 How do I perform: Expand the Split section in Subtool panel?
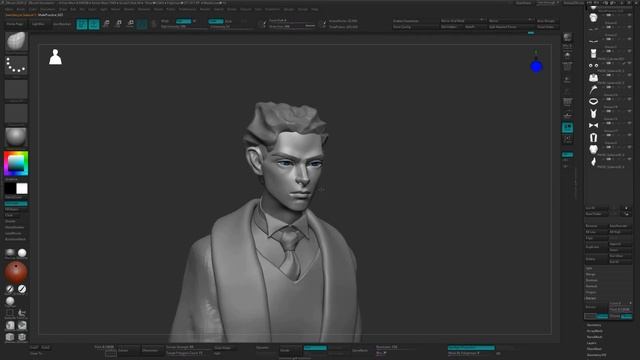(x=589, y=268)
